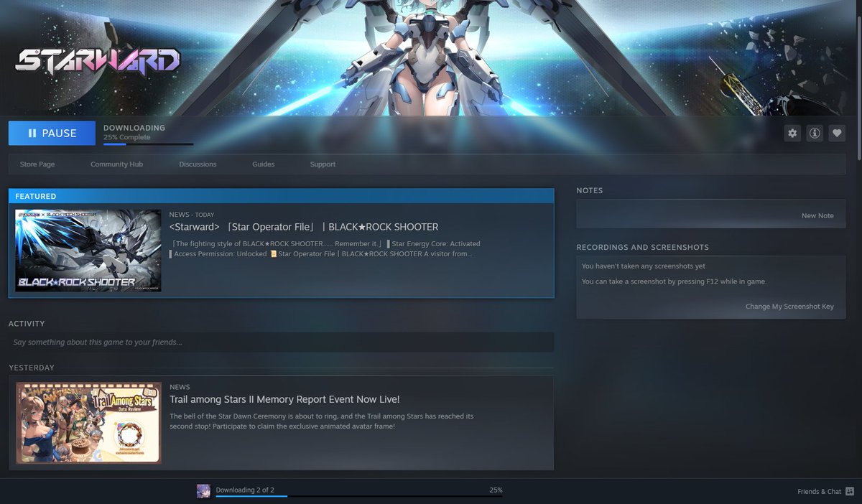
Task: Click the NEWS - TODAY label
Action: coord(192,215)
